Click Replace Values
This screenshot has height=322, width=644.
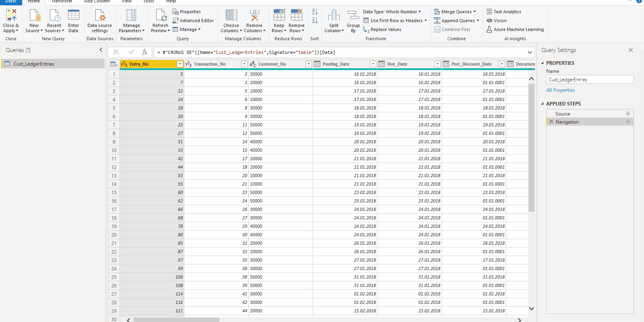point(382,29)
